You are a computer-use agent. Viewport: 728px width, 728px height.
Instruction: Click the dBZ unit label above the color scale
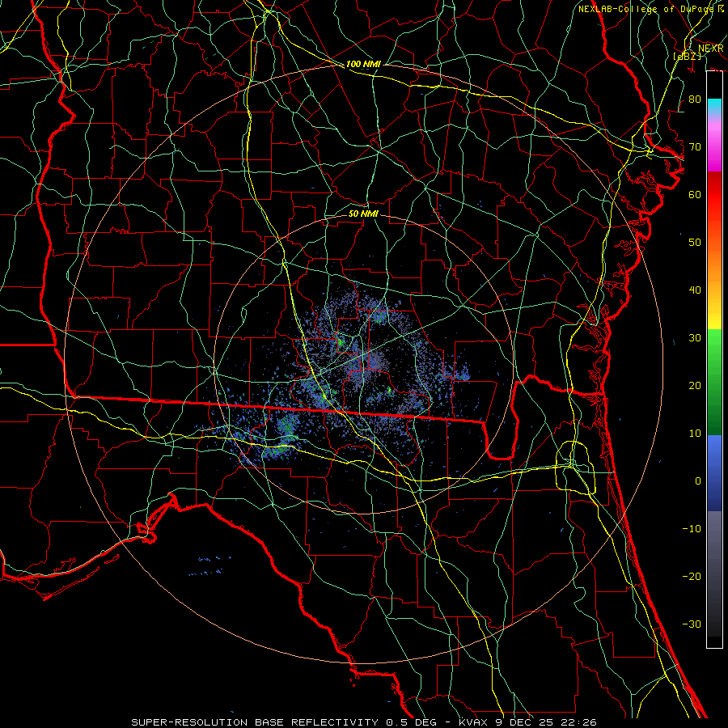point(687,56)
